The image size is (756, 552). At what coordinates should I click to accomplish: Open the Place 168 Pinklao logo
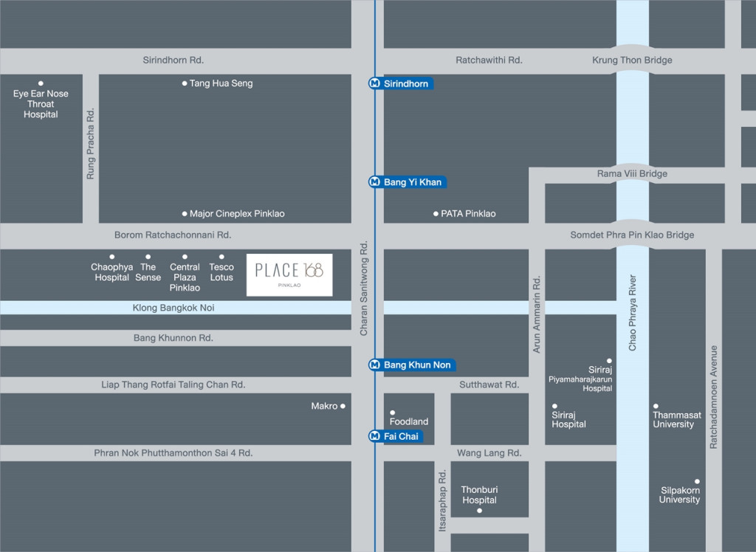[289, 274]
